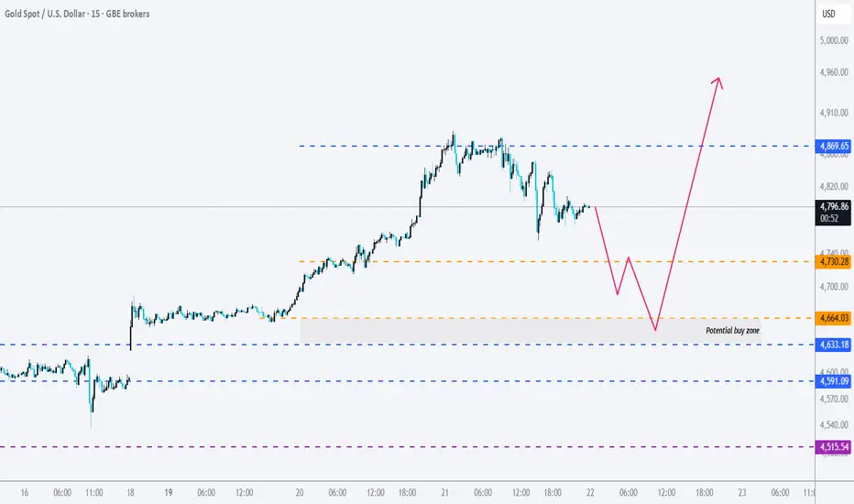Image resolution: width=854 pixels, height=504 pixels.
Task: Select the purple 4,515.54 price label
Action: (833, 447)
